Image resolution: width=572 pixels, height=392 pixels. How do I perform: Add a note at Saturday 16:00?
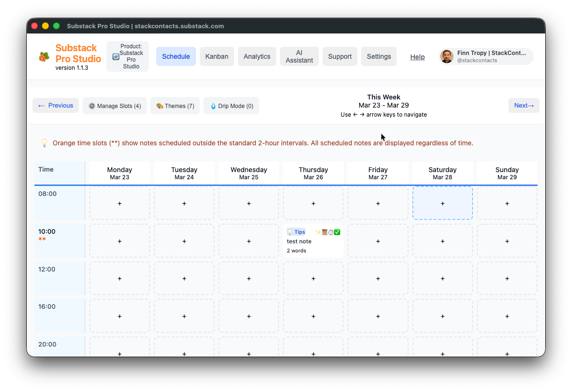[442, 316]
